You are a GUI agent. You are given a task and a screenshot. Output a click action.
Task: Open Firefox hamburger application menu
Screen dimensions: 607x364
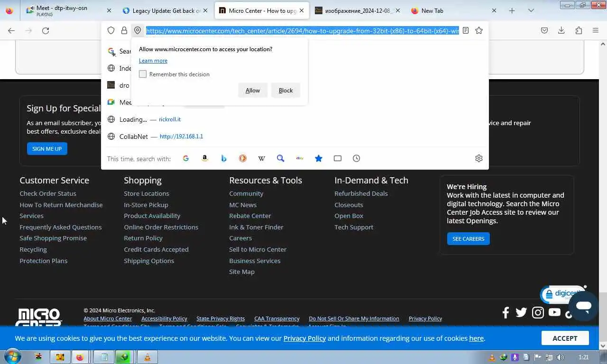[x=596, y=30]
